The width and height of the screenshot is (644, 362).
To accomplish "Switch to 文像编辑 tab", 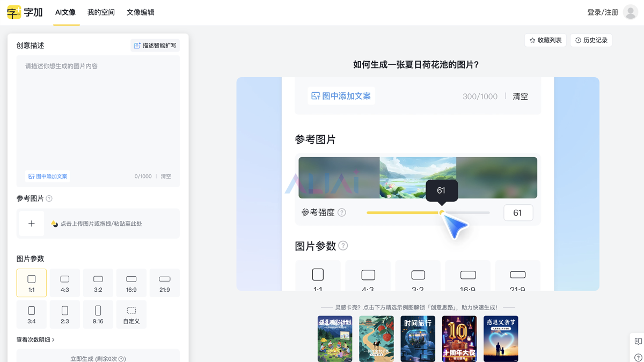I will coord(141,12).
